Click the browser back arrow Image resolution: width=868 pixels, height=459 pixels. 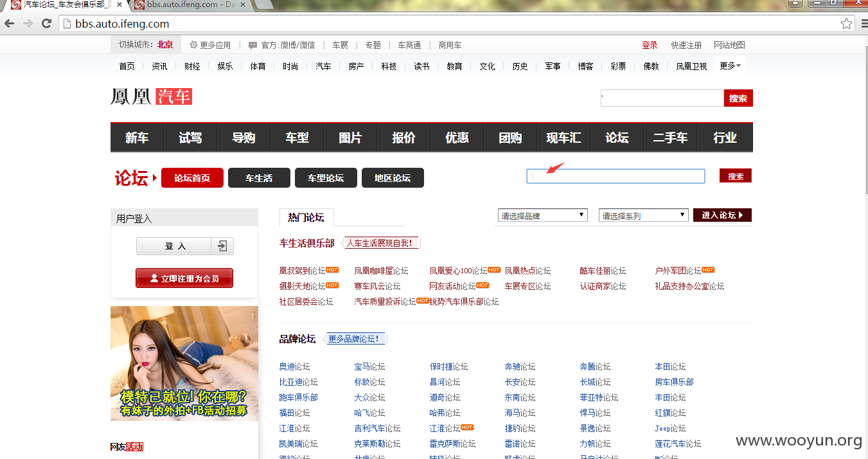click(x=10, y=24)
